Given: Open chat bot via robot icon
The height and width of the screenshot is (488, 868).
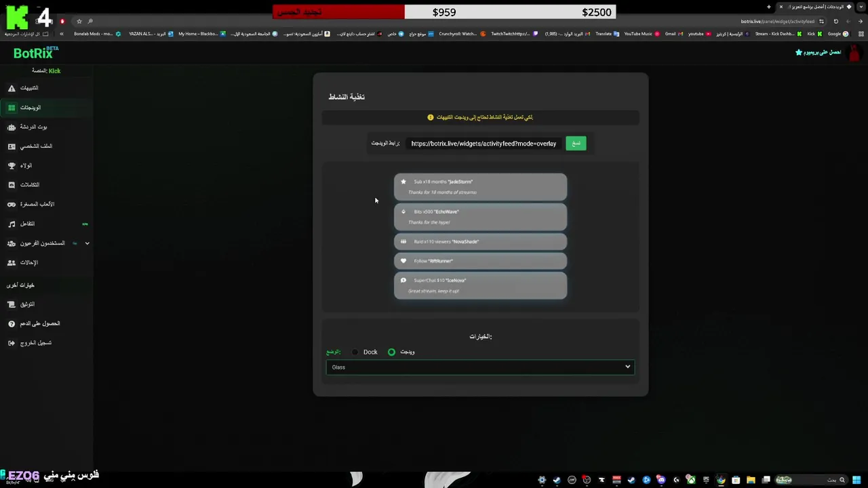Looking at the screenshot, I should pyautogui.click(x=12, y=127).
